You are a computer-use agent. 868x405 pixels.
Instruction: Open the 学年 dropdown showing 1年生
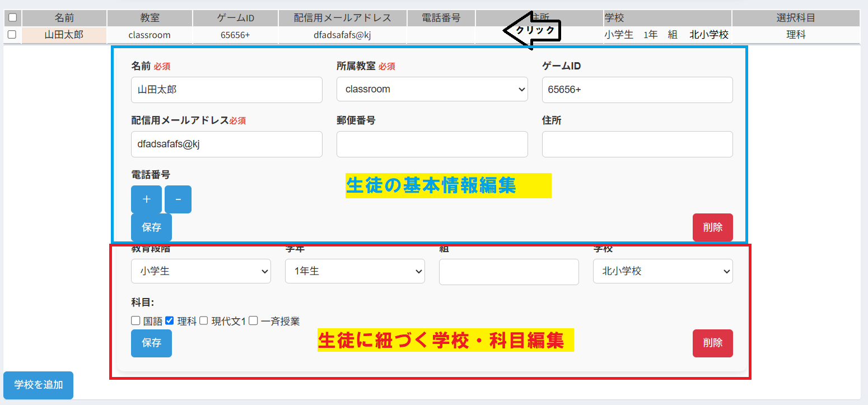[x=355, y=271]
